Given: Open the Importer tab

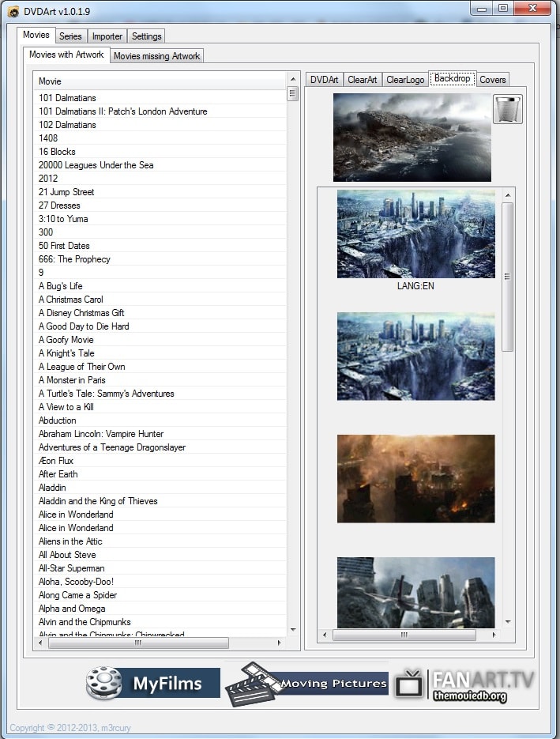Looking at the screenshot, I should tap(107, 36).
